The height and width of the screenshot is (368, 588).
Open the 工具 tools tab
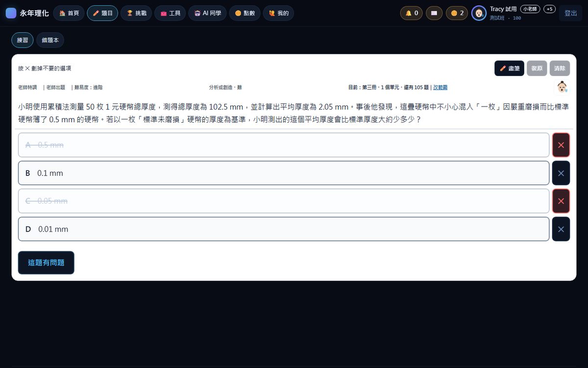170,13
